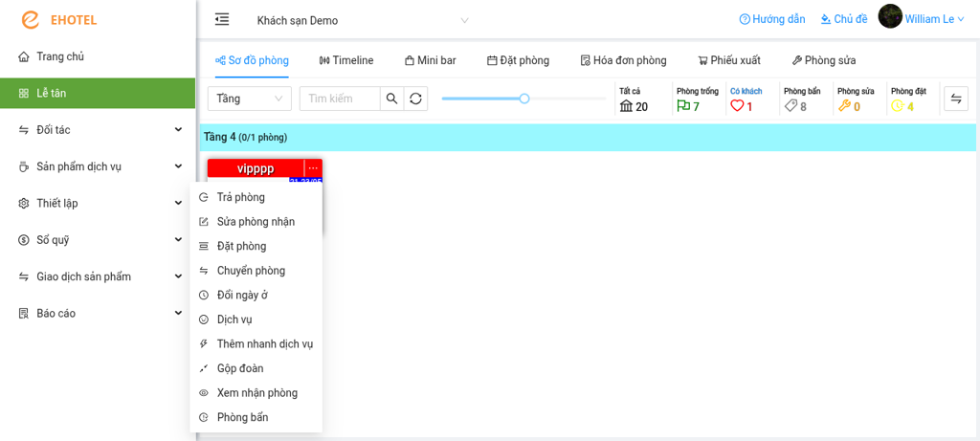Viewport: 980px width, 441px height.
Task: Choose Đặt phòng from context menu
Action: [256, 246]
